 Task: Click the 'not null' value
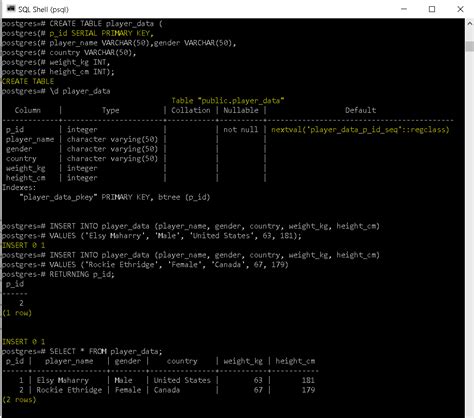(x=241, y=130)
